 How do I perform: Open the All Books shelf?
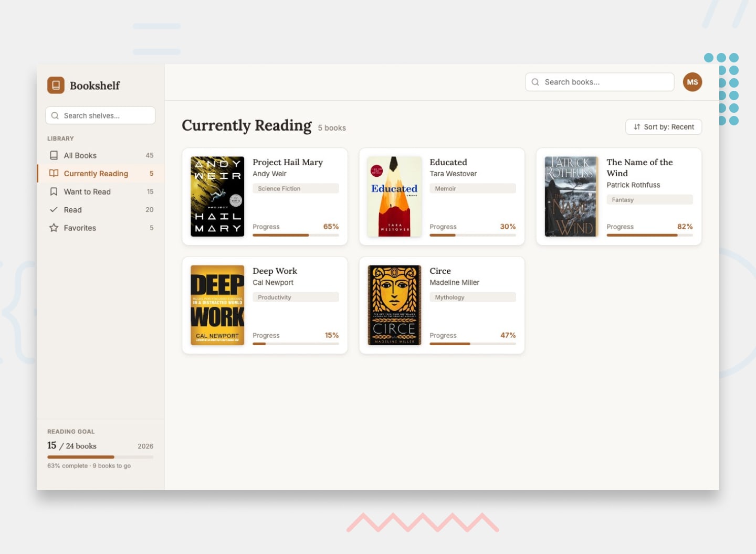(100, 155)
